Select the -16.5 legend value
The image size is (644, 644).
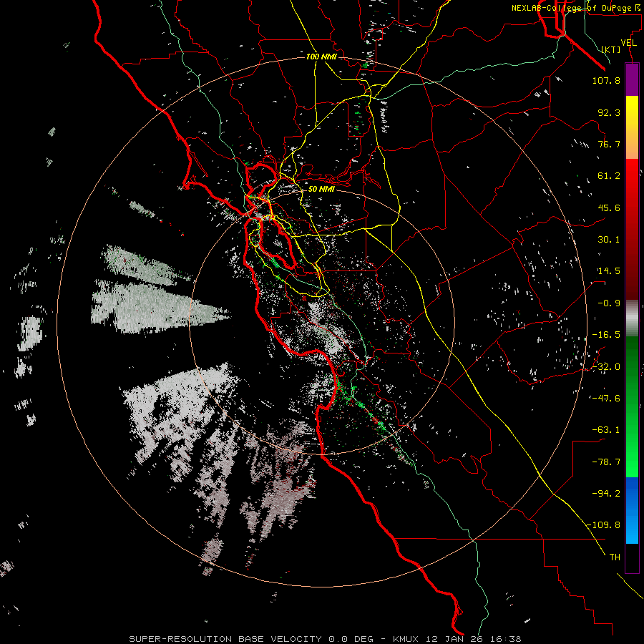pos(606,335)
